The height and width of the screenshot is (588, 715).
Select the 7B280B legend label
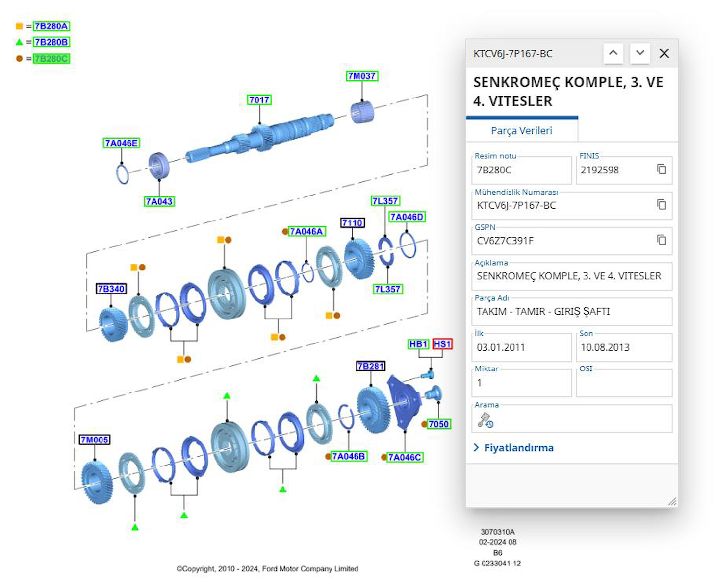click(x=51, y=42)
